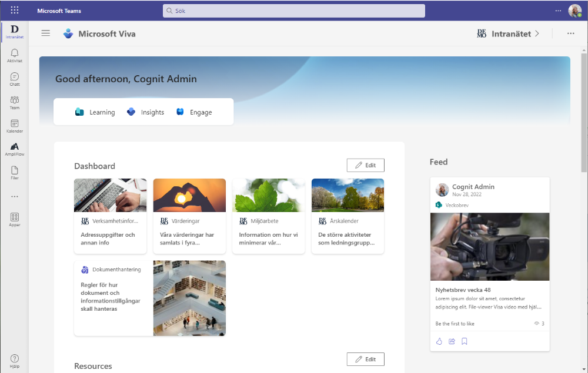
Task: Open Filer in the left sidebar
Action: (15, 172)
